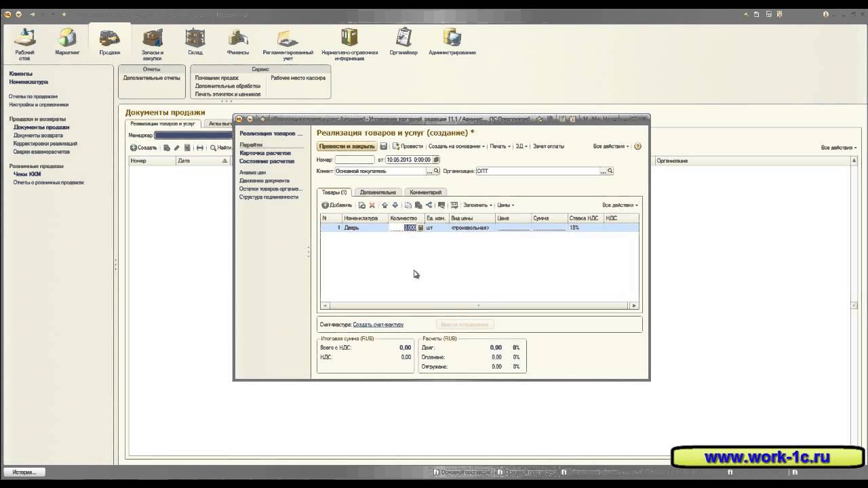The width and height of the screenshot is (868, 488).
Task: Open the Финансы section
Action: coord(238,42)
